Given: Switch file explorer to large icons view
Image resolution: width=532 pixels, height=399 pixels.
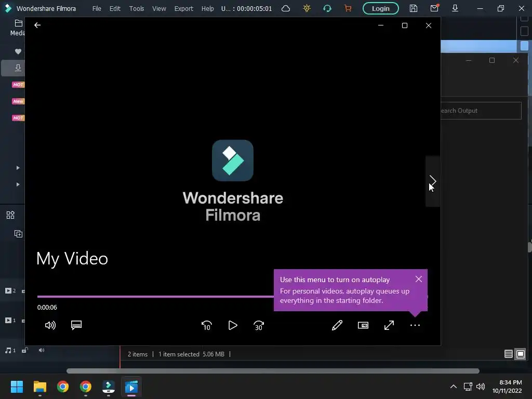Looking at the screenshot, I should click(521, 354).
